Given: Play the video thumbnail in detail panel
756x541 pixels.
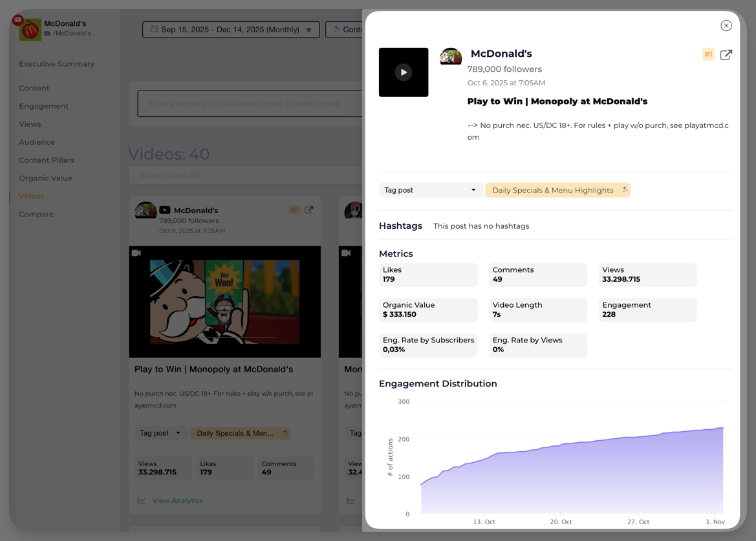Looking at the screenshot, I should 404,72.
